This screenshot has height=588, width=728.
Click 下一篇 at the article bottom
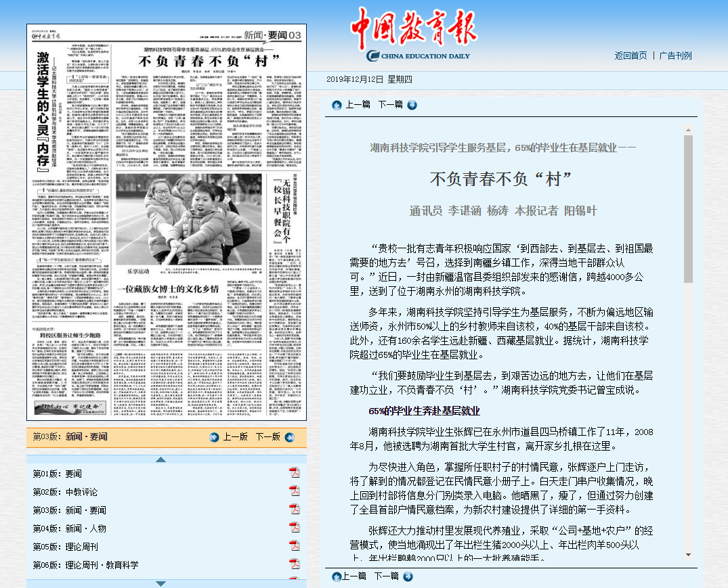386,576
